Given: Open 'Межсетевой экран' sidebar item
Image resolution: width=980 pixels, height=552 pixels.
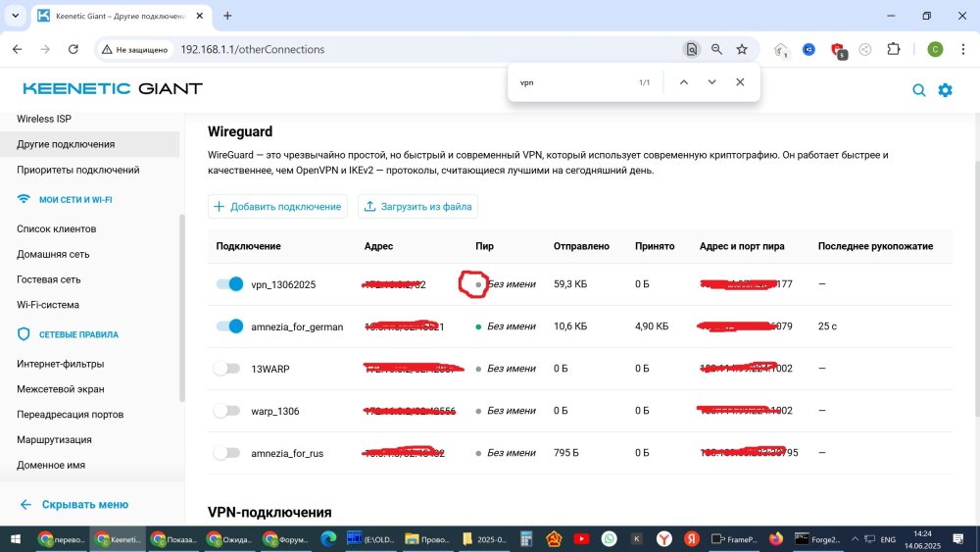Looking at the screenshot, I should pos(61,389).
